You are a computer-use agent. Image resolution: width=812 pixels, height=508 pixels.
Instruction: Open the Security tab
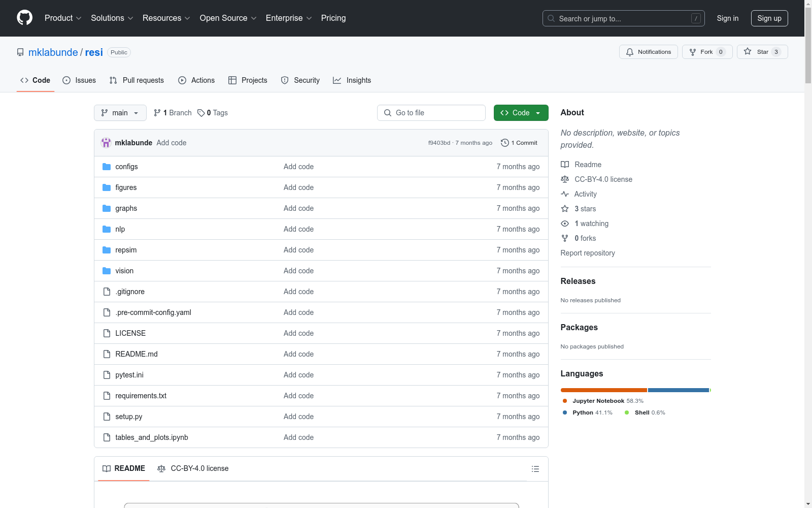[300, 80]
